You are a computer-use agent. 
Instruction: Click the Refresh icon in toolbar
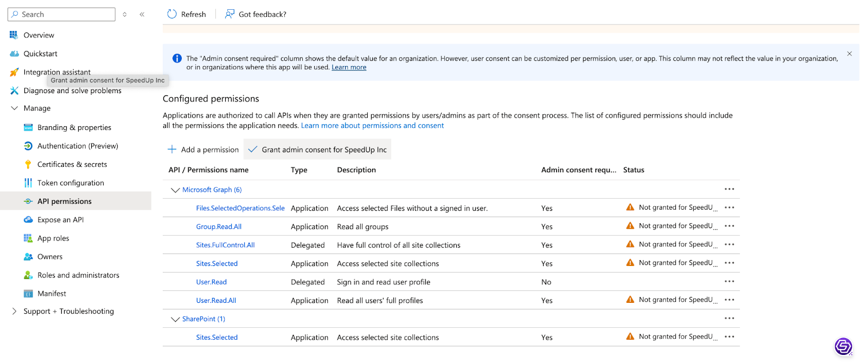pyautogui.click(x=172, y=14)
